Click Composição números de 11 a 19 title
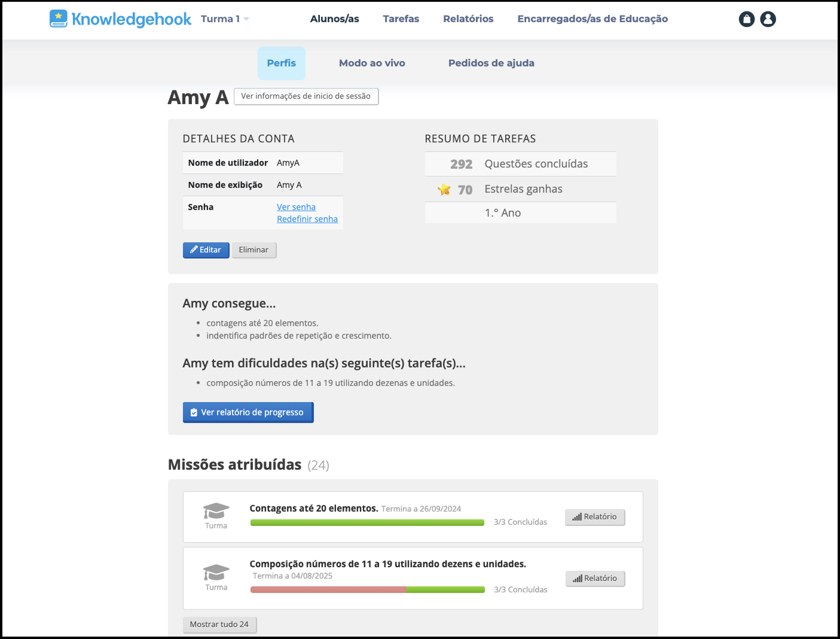This screenshot has height=639, width=840. pos(388,564)
